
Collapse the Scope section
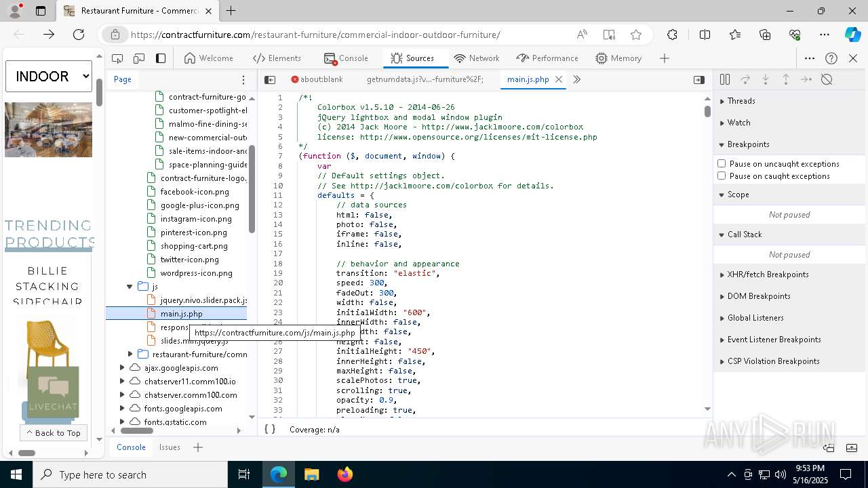(789, 195)
